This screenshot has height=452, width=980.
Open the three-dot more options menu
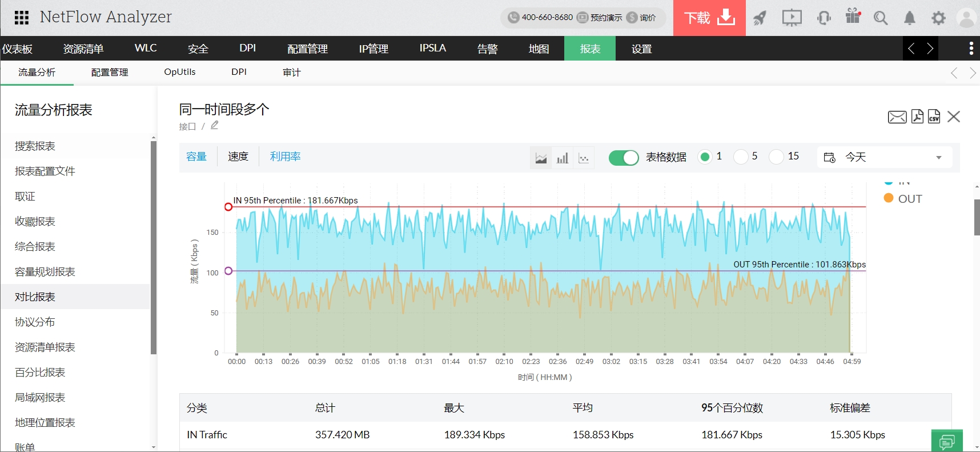coord(971,49)
